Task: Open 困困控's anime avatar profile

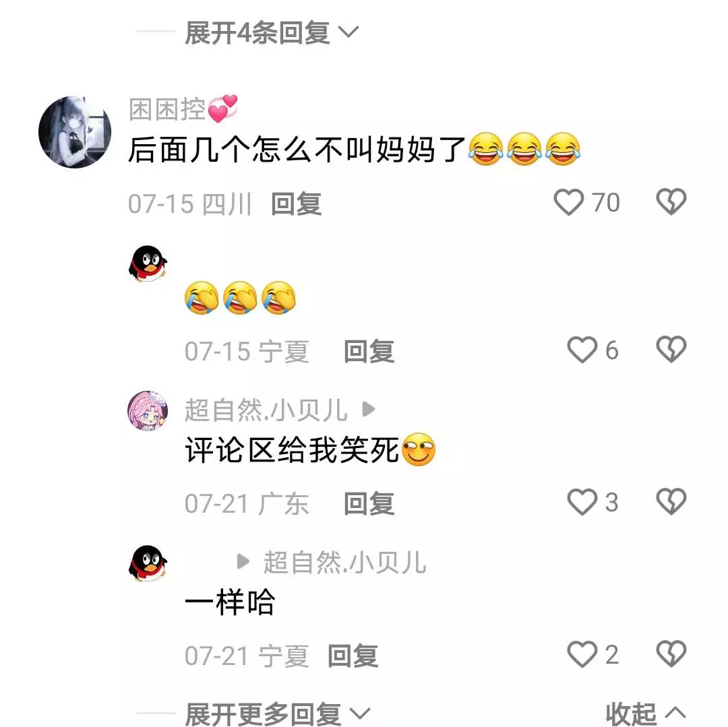Action: pyautogui.click(x=75, y=132)
